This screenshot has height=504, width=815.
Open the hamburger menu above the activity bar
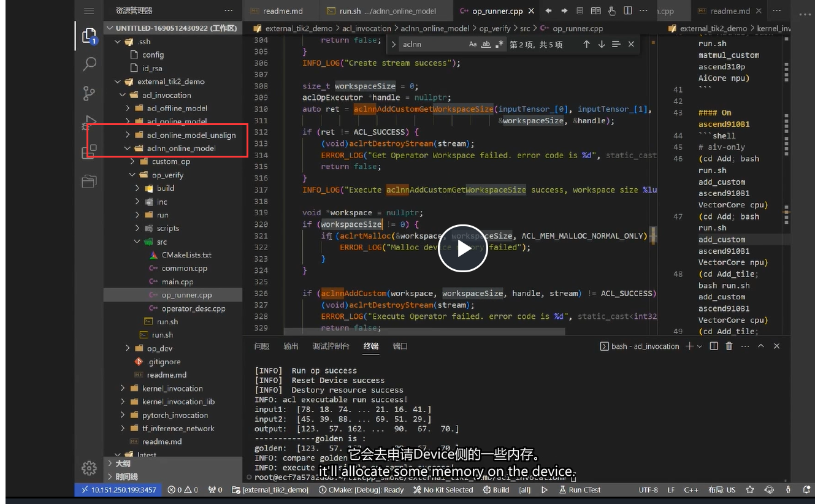coord(89,11)
